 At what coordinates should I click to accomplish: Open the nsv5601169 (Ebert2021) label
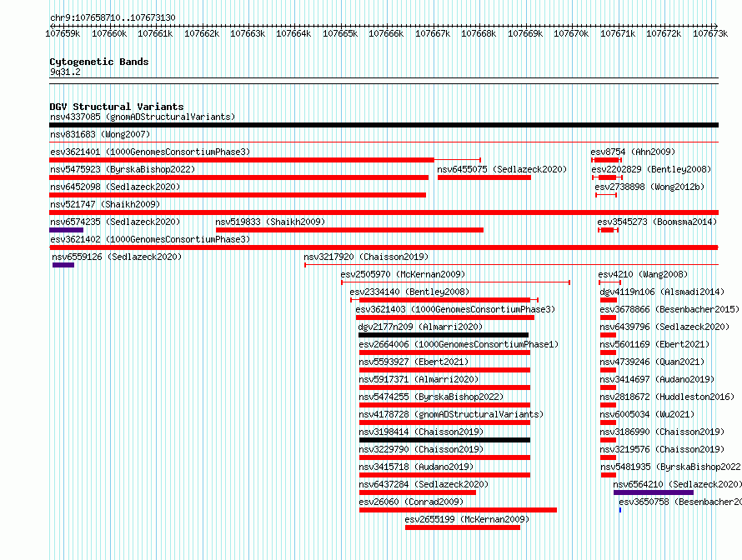[x=654, y=344]
